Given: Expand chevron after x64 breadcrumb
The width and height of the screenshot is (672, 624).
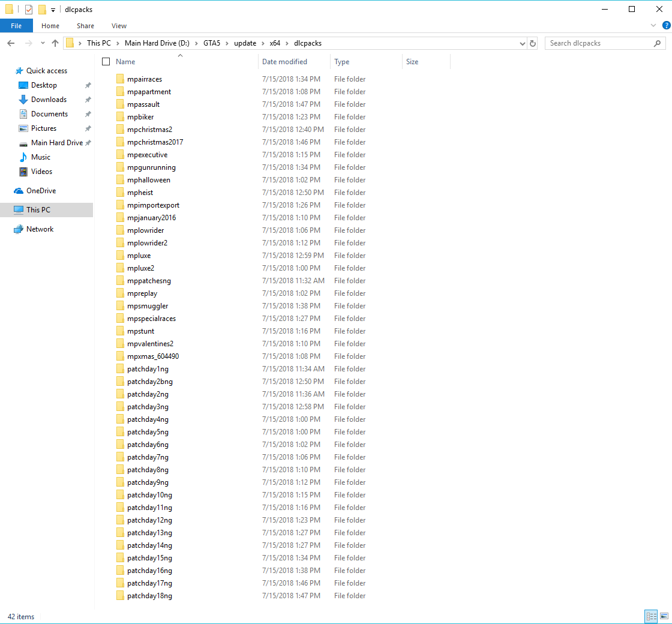Looking at the screenshot, I should click(287, 43).
